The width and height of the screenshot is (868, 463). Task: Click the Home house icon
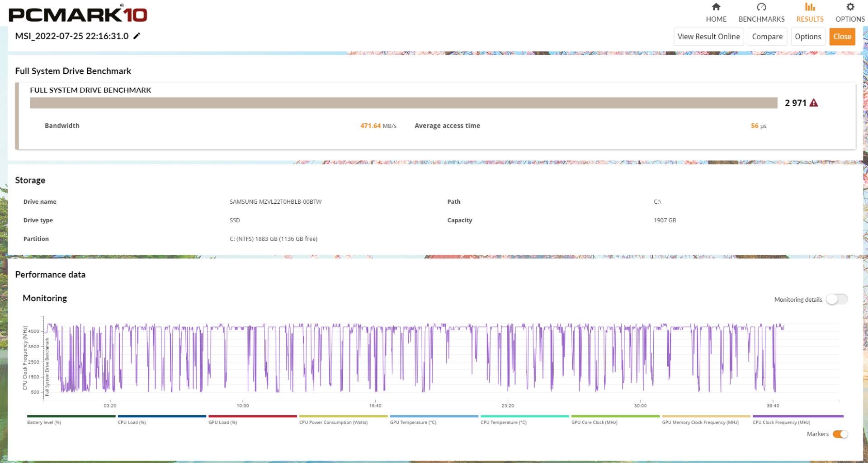click(716, 7)
